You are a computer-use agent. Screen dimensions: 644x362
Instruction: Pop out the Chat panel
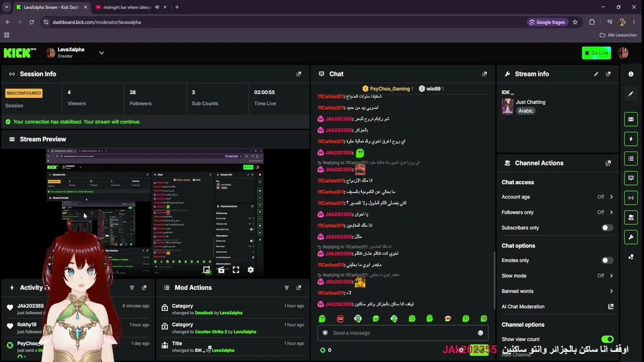pos(485,74)
